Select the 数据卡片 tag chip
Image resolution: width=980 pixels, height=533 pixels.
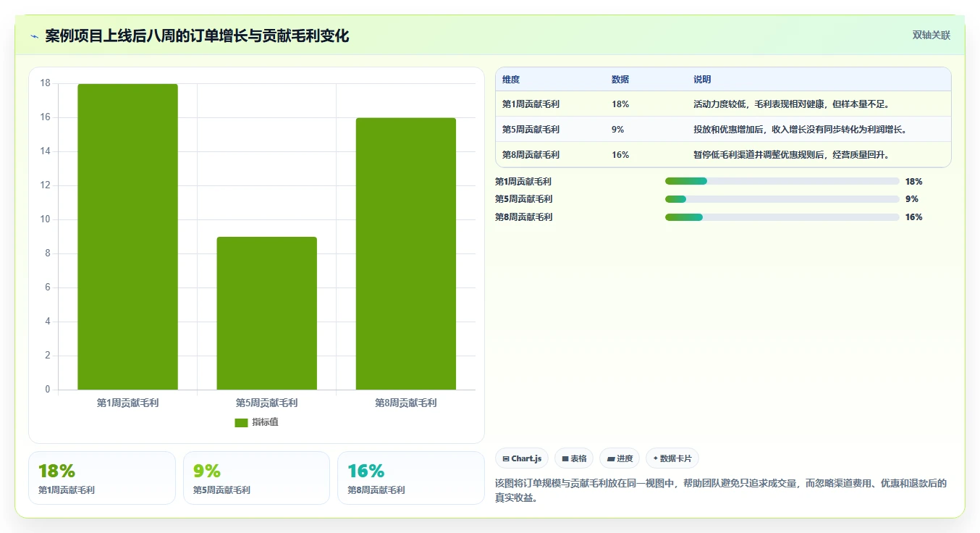tap(672, 458)
